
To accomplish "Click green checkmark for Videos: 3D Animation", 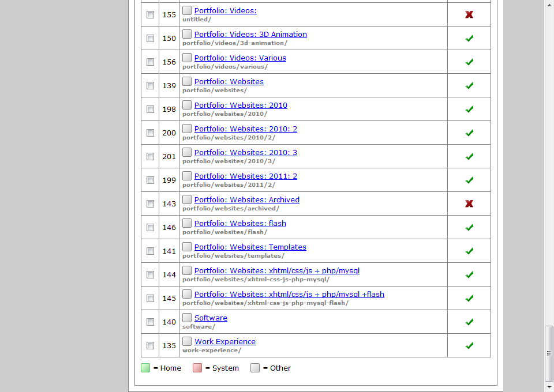I will click(469, 38).
